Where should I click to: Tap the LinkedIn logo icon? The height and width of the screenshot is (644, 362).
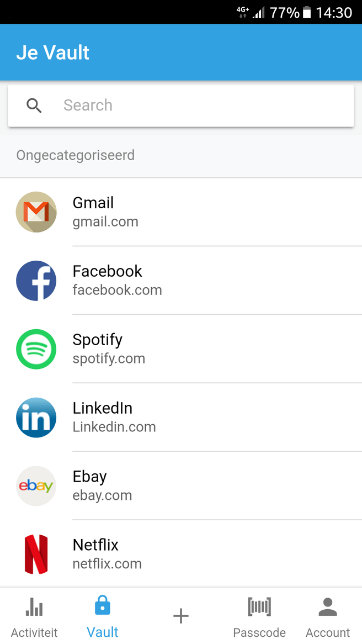pos(36,418)
